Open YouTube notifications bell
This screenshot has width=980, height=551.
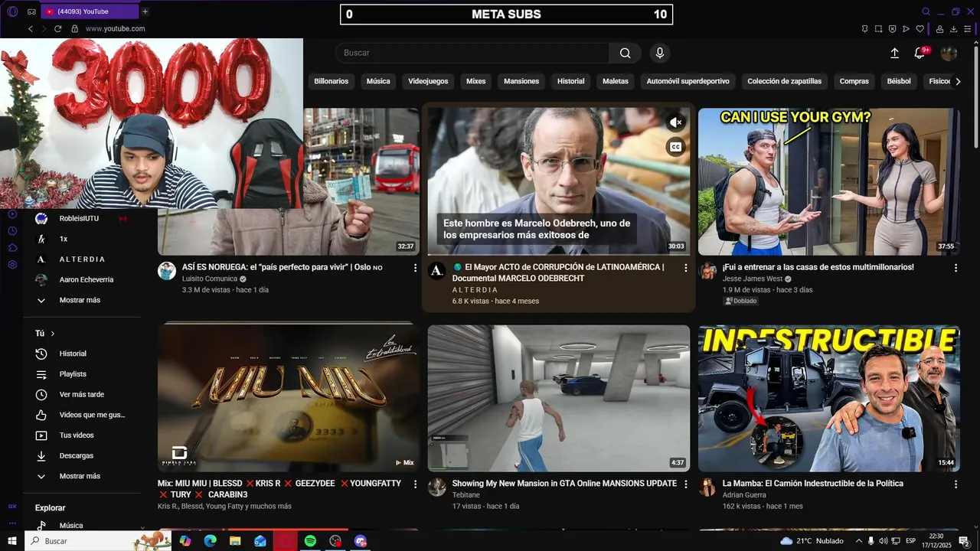tap(920, 53)
